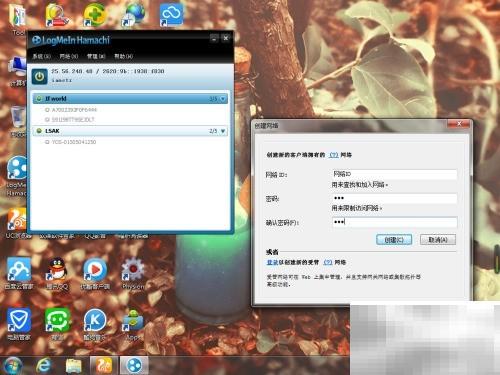
Task: Open the 系统 menu in Hamachi
Action: (x=41, y=56)
